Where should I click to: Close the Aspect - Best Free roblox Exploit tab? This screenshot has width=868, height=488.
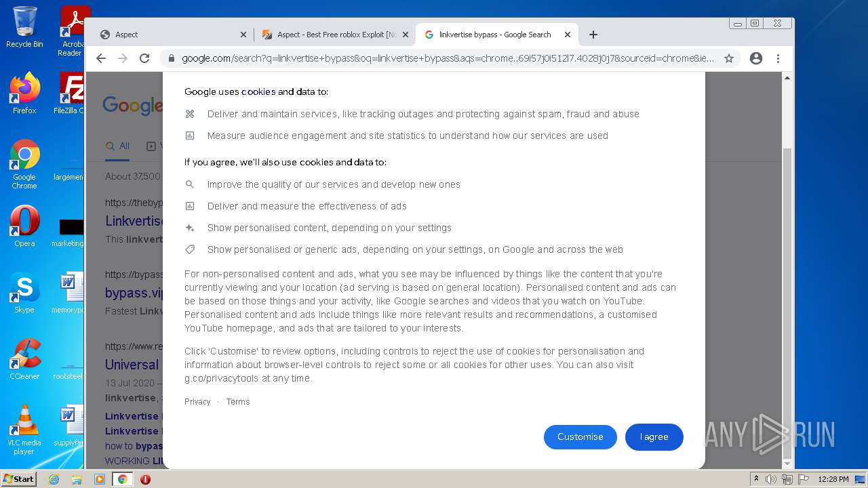[406, 35]
